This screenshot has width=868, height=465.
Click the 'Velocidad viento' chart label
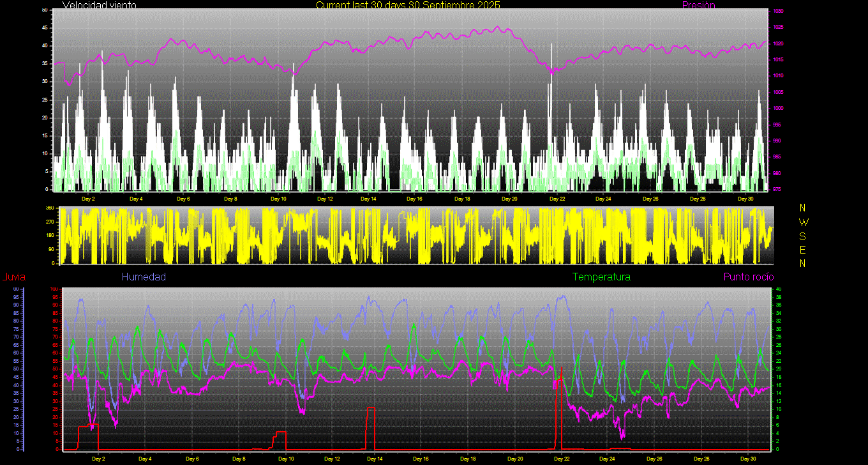99,5
